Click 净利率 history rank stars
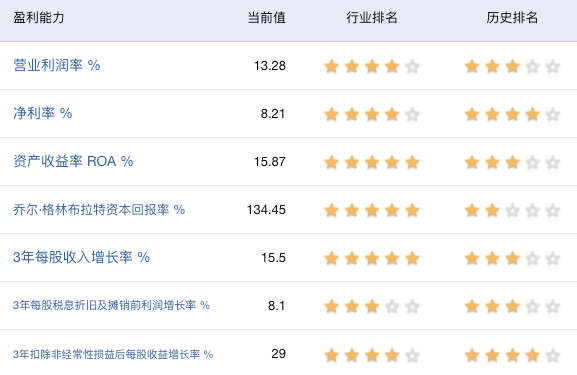 [512, 114]
